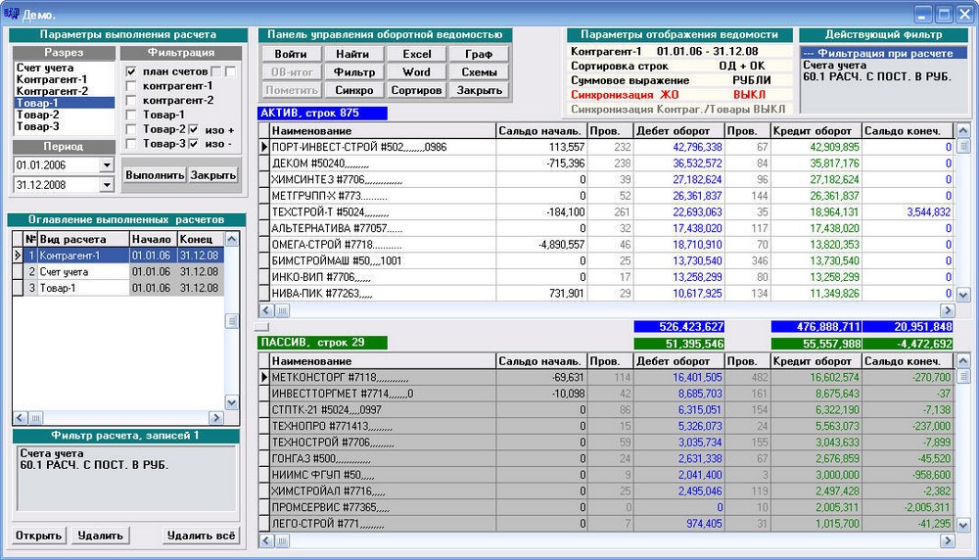Click the Сортиров button
Screen dimensions: 979x560
(416, 90)
